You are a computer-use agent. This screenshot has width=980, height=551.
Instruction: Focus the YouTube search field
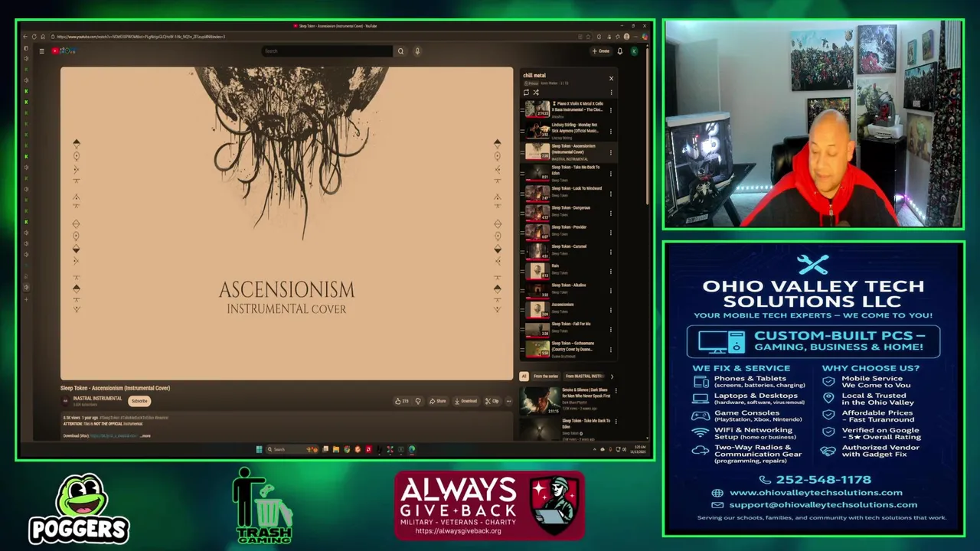327,51
